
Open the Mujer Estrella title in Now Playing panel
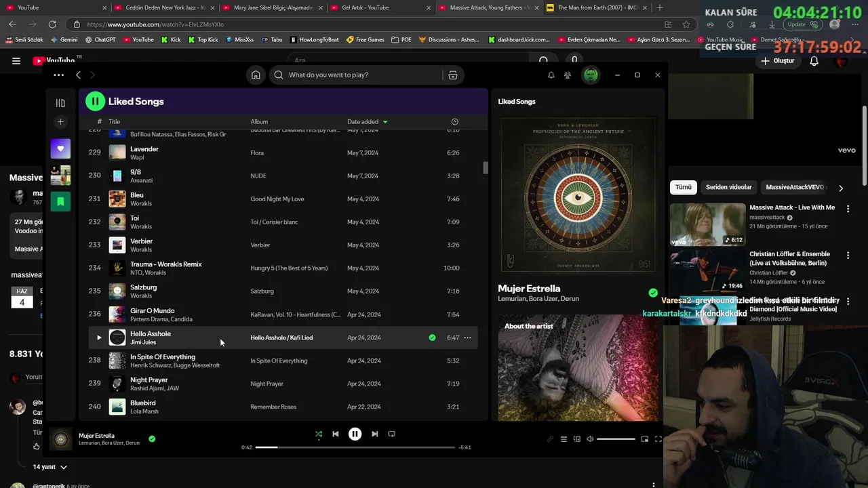tap(529, 289)
